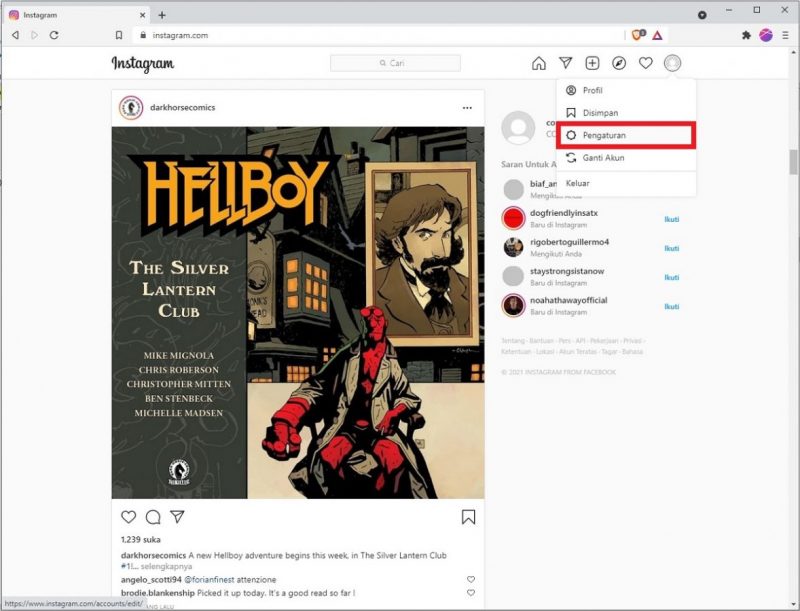Open comment bubble icon under post

(153, 517)
